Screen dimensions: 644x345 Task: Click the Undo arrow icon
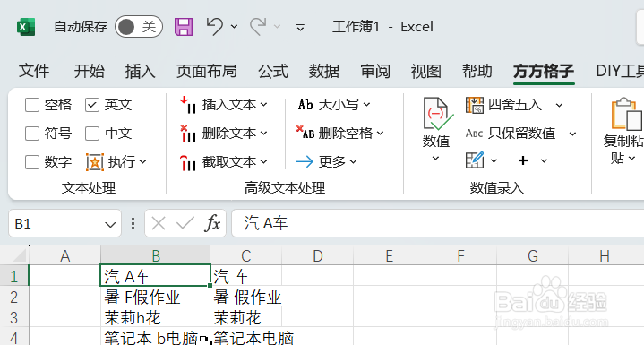pyautogui.click(x=214, y=27)
